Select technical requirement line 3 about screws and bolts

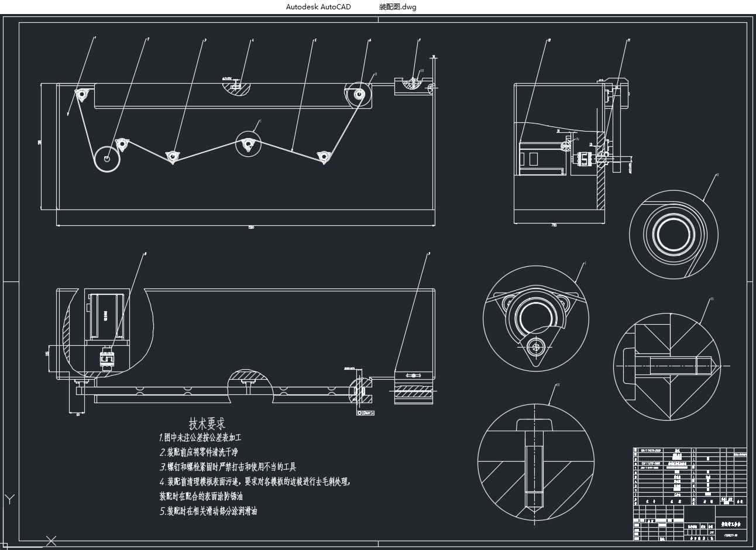[x=228, y=467]
